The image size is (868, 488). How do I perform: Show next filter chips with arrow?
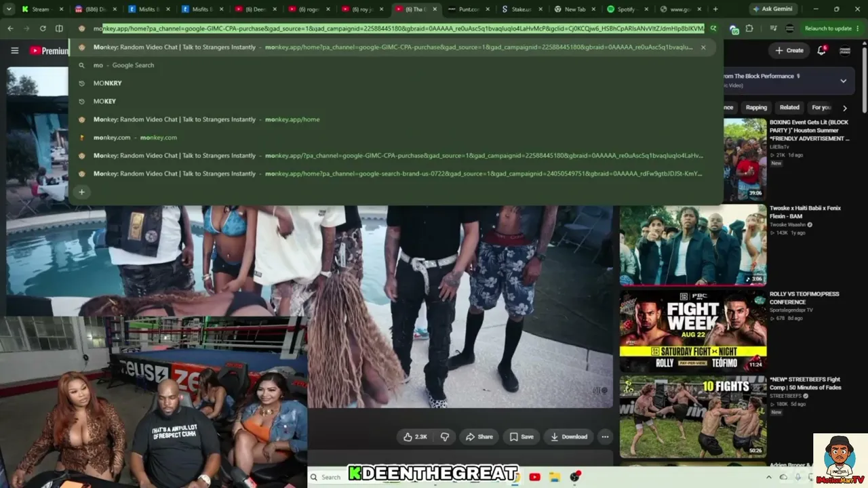click(x=844, y=108)
